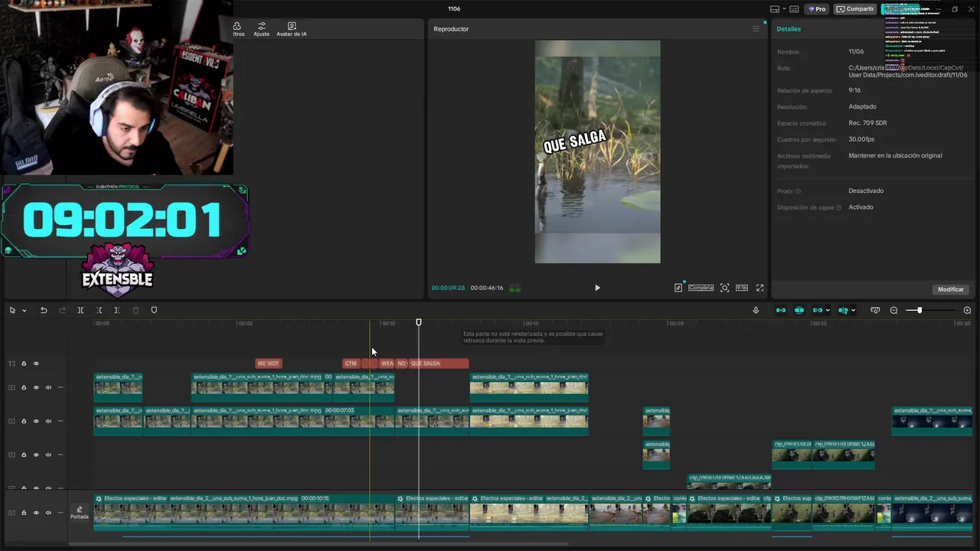The image size is (980, 551).
Task: Click the Modificar button
Action: [x=951, y=289]
